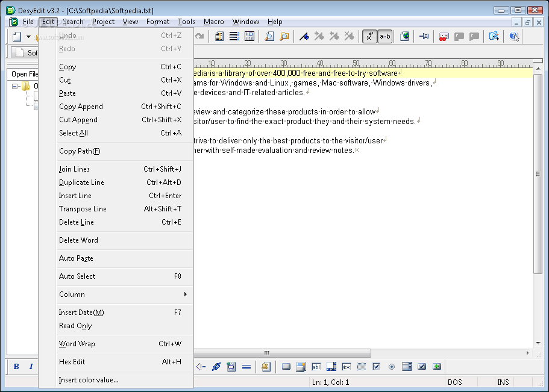Image resolution: width=549 pixels, height=392 pixels.
Task: Click the horizontal rule double-line icon
Action: click(246, 367)
